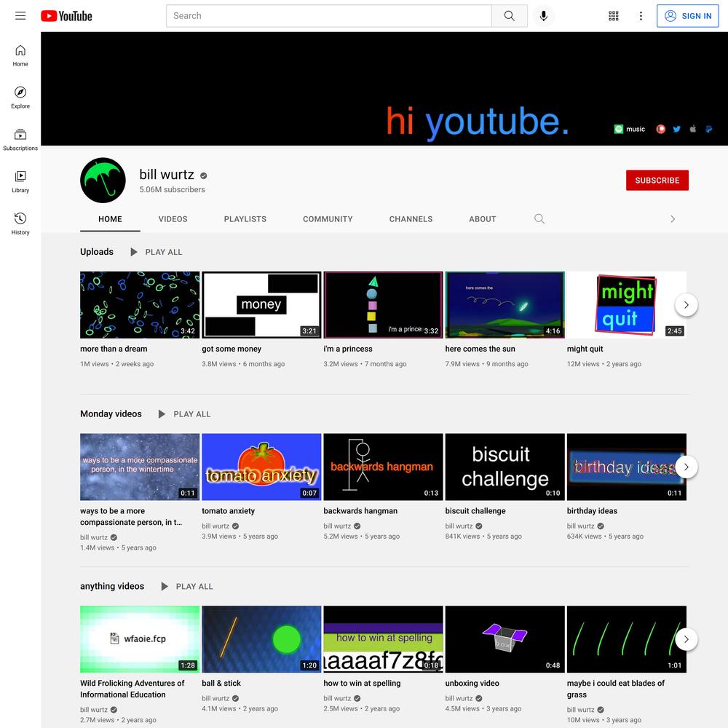Play the 'might quit' thumbnail
The height and width of the screenshot is (728, 728).
coord(626,305)
